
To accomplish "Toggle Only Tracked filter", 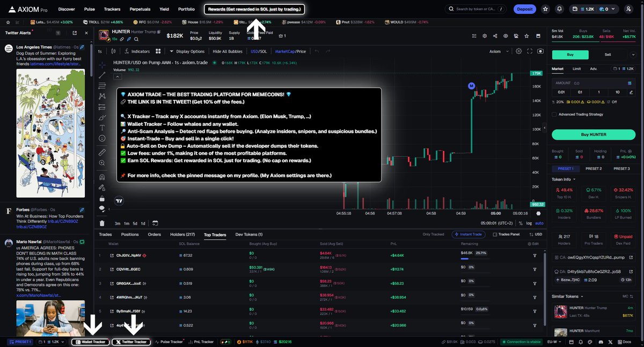I will tap(434, 234).
